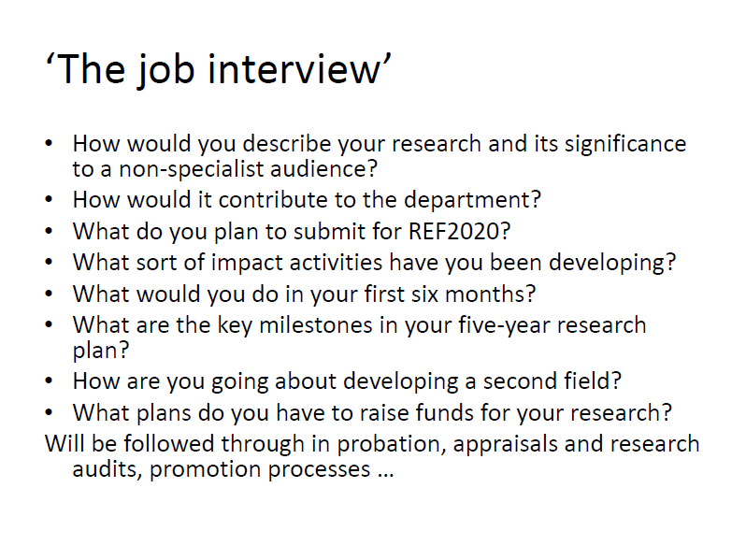The height and width of the screenshot is (560, 746).
Task: Click the word 'department?' in the second bullet
Action: point(472,200)
